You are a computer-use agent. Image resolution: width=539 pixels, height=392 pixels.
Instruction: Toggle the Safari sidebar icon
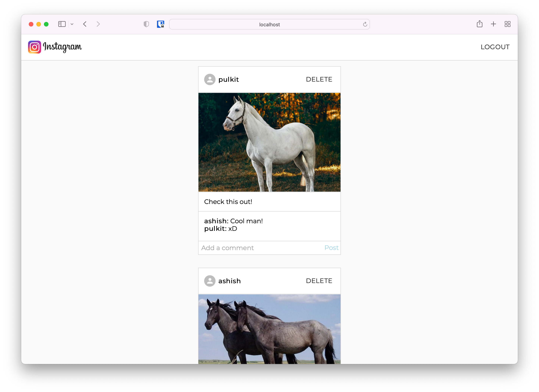click(62, 24)
